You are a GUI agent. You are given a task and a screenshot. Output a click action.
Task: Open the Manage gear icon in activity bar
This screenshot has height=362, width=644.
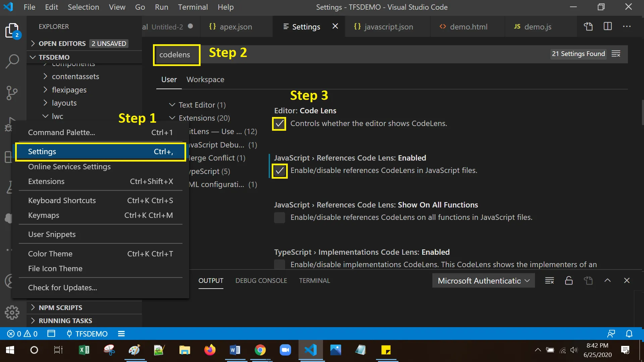tap(12, 312)
